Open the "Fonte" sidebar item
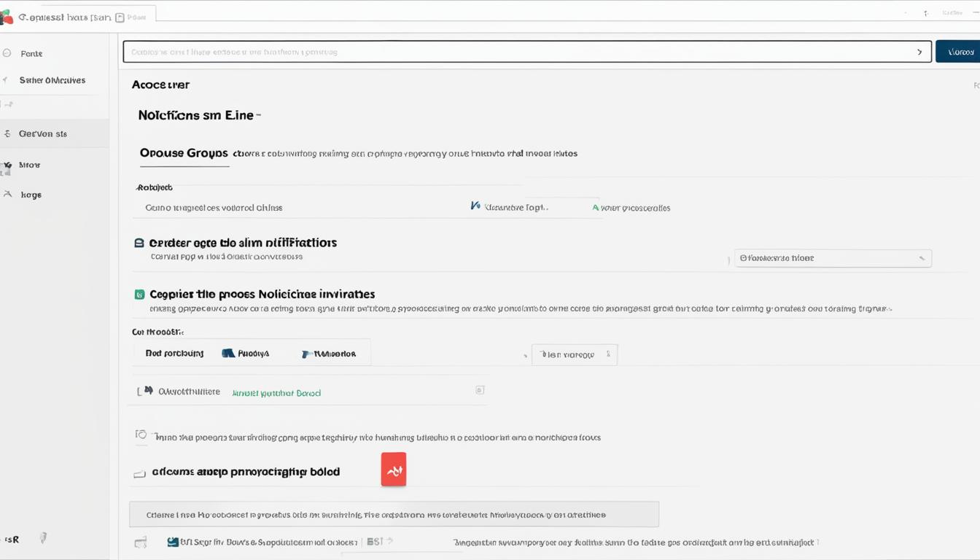This screenshot has height=560, width=980. pos(31,53)
